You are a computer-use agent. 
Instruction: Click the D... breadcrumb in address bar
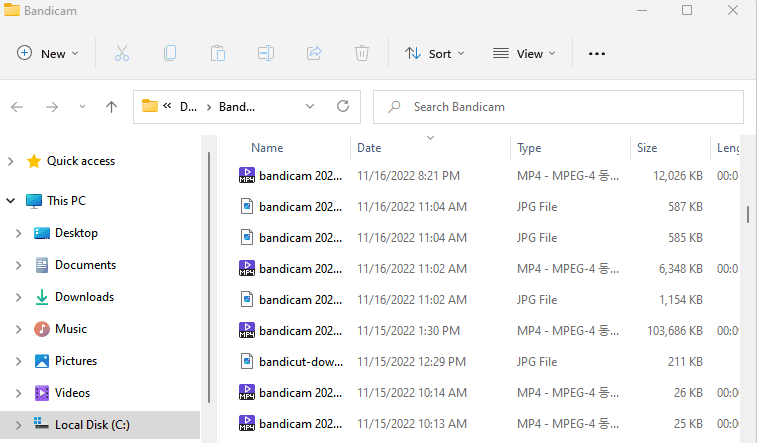point(189,106)
